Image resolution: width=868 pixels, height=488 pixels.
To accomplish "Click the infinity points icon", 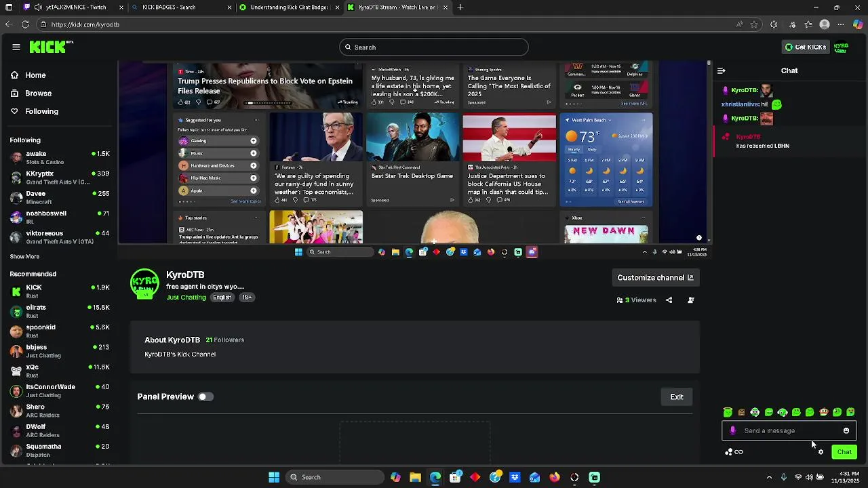I will tap(738, 452).
